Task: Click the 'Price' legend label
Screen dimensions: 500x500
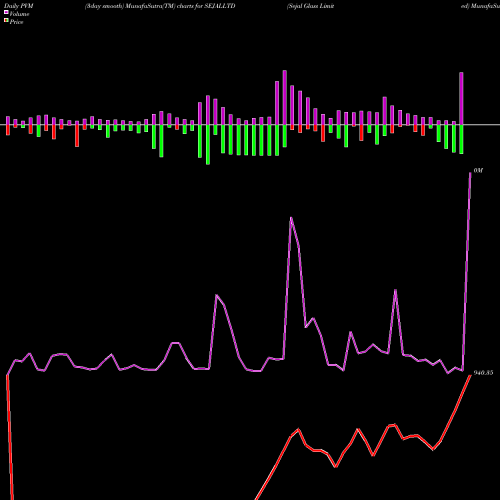Action: 16,22
